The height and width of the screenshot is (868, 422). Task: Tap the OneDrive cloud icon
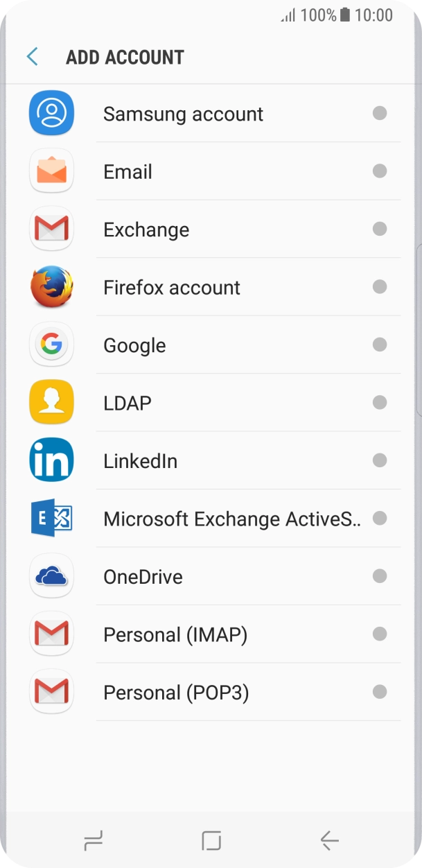coord(51,576)
